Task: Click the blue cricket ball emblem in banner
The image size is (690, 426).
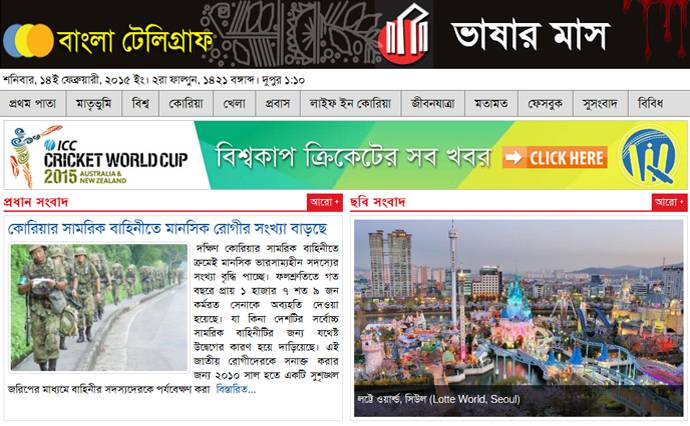Action: tap(650, 156)
